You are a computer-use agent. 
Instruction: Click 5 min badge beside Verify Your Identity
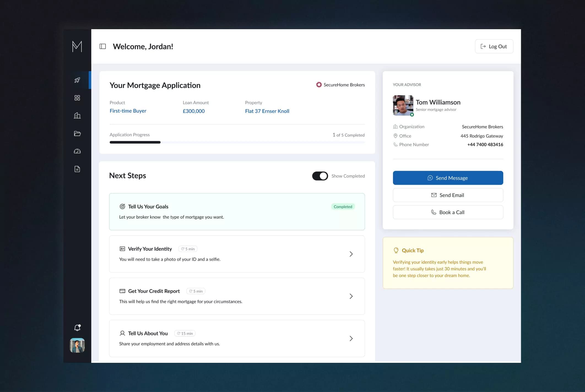click(188, 249)
